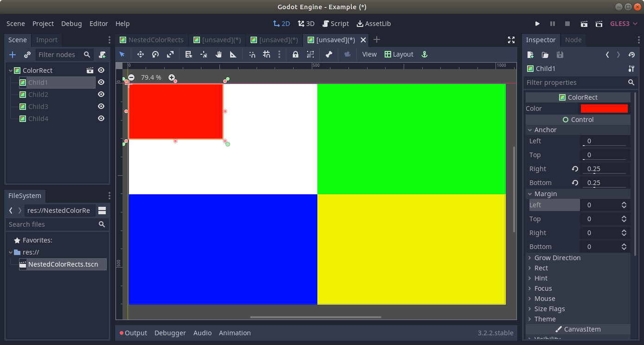Reset Anchor Right to default
The image size is (644, 345).
pos(575,169)
